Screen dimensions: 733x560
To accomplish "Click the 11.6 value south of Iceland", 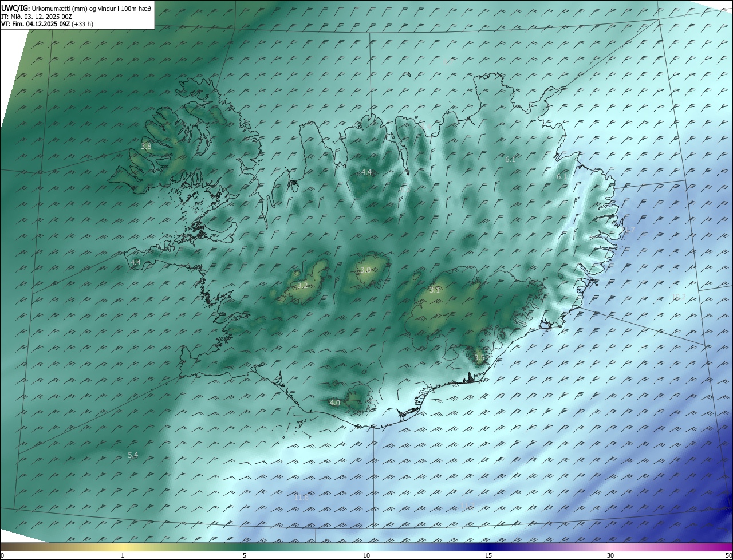I will 301,498.
